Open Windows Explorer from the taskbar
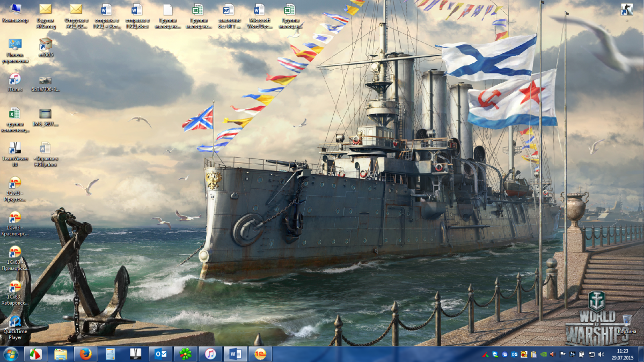The image size is (644, 362). [61, 354]
